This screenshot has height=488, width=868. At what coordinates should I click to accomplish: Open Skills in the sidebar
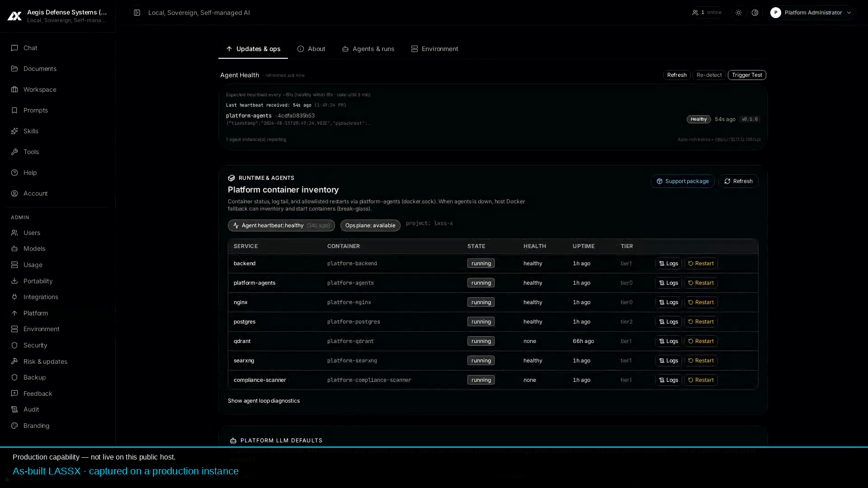tap(57, 131)
